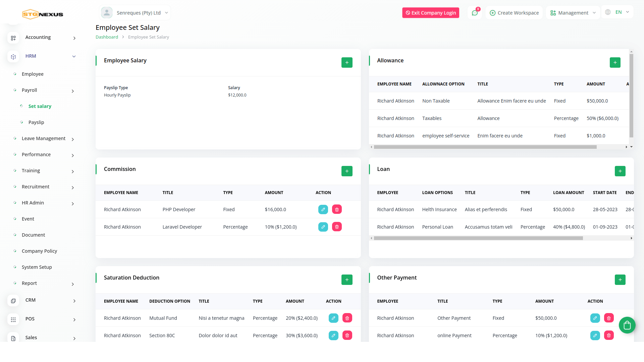Click the Non Taxable allowance cell

436,101
